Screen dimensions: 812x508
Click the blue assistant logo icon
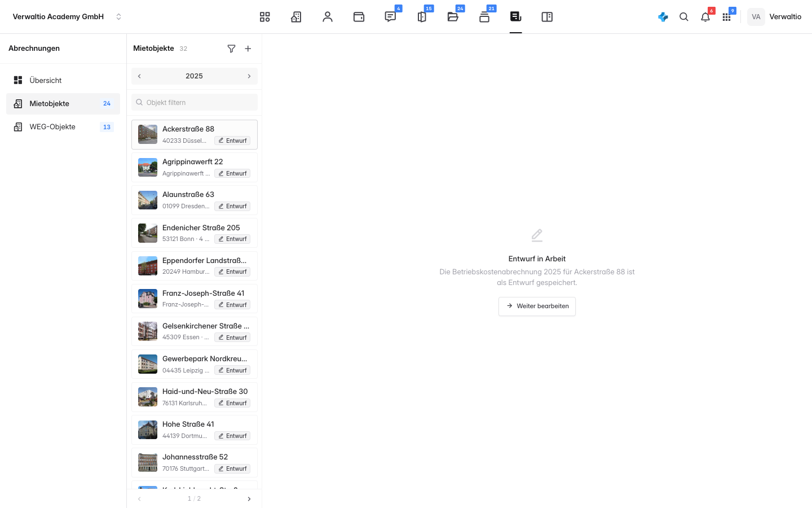[663, 17]
